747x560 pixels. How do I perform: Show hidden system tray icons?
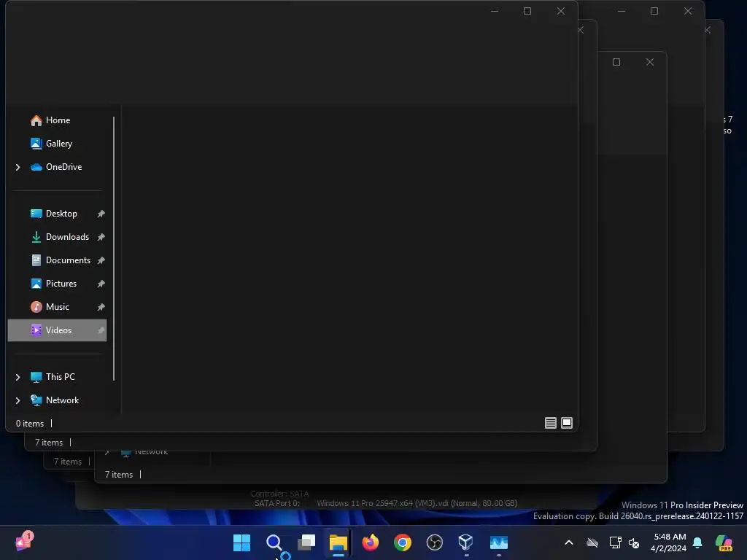(569, 542)
